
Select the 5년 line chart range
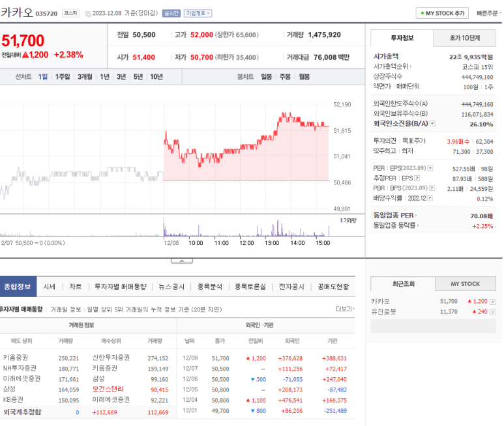138,77
